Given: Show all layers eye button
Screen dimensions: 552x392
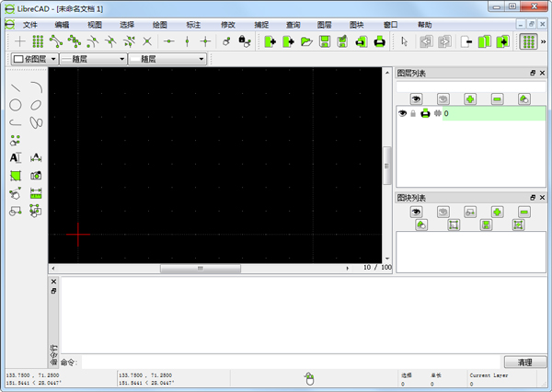Looking at the screenshot, I should point(416,99).
